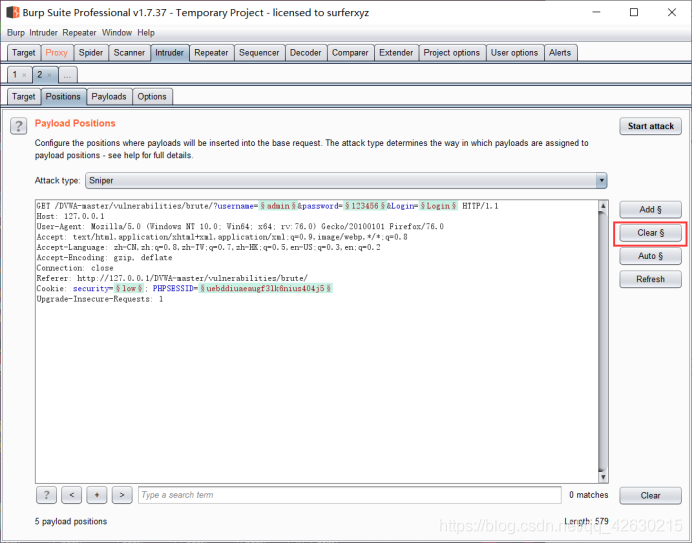Click the Clear search button
The height and width of the screenshot is (544, 692).
(x=651, y=495)
